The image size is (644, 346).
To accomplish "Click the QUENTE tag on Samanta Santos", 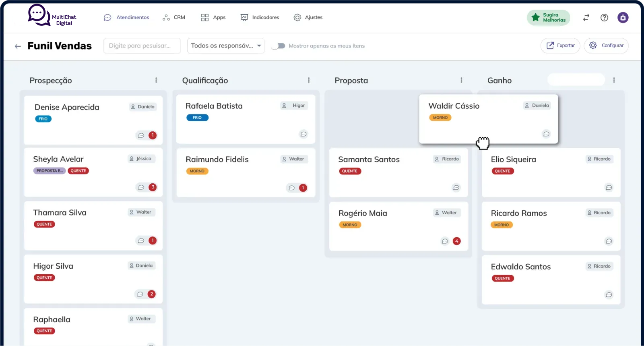I will pos(350,171).
